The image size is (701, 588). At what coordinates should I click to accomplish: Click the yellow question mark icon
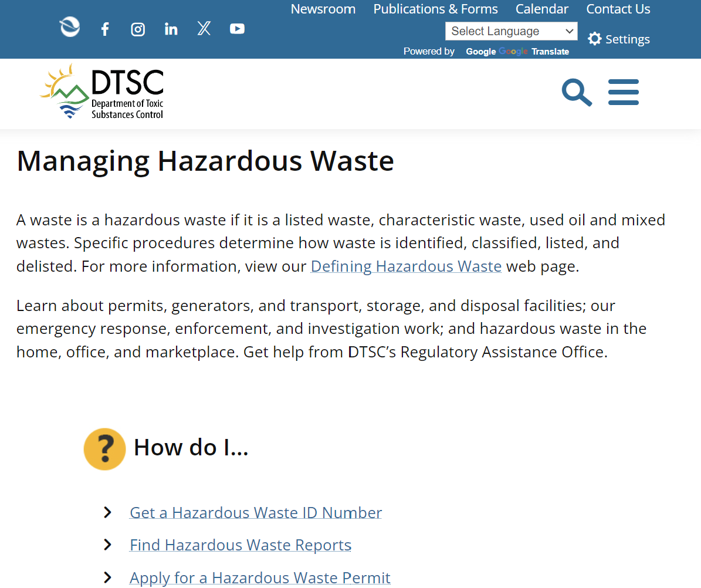pos(105,449)
